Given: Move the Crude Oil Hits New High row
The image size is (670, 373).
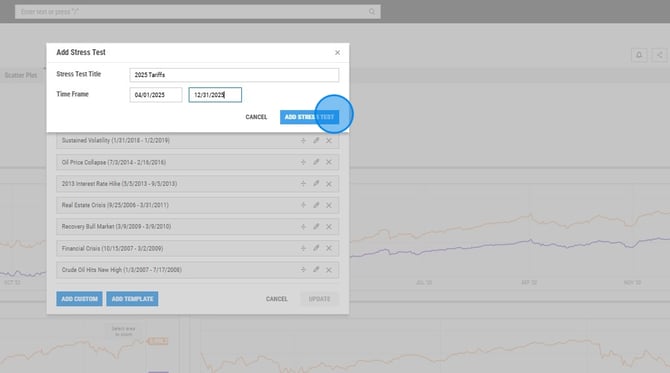Looking at the screenshot, I should point(303,270).
